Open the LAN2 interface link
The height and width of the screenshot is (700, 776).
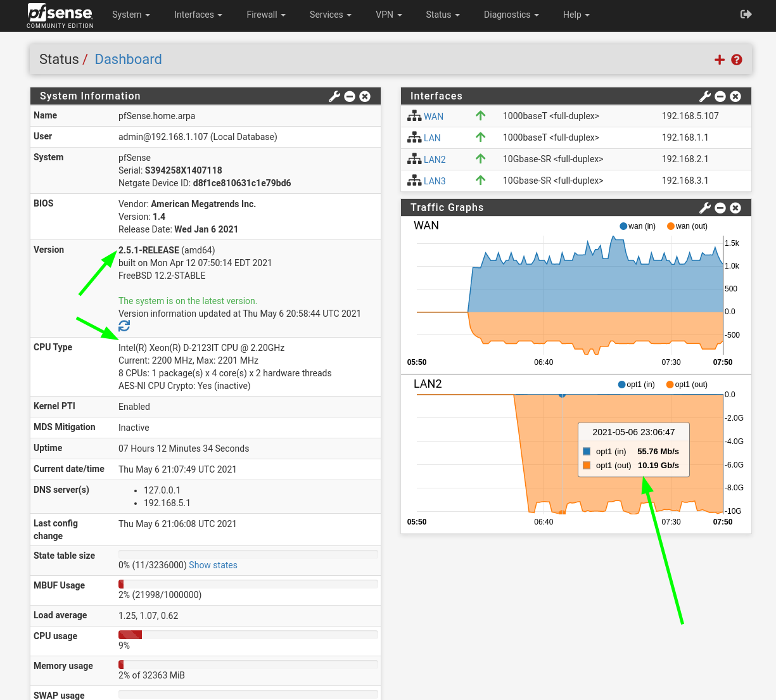tap(435, 160)
